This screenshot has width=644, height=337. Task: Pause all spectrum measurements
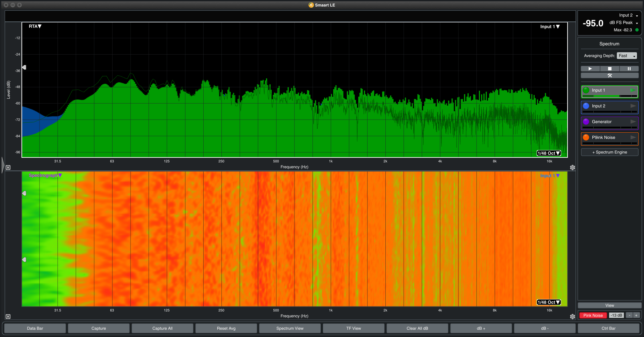(629, 69)
